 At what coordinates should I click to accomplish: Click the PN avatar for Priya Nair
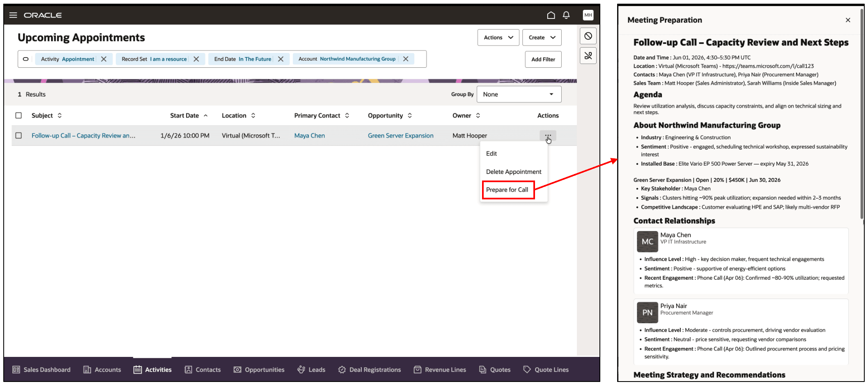pyautogui.click(x=648, y=313)
